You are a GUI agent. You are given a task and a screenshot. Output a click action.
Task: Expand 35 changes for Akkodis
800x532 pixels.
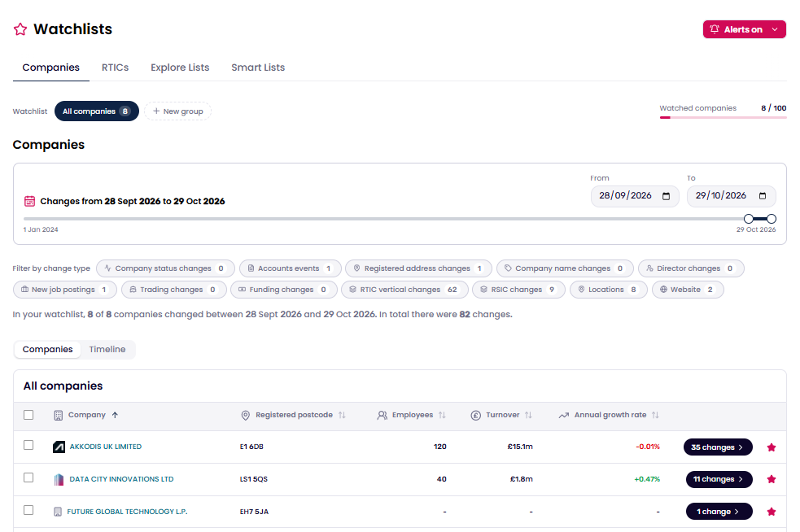pos(718,447)
